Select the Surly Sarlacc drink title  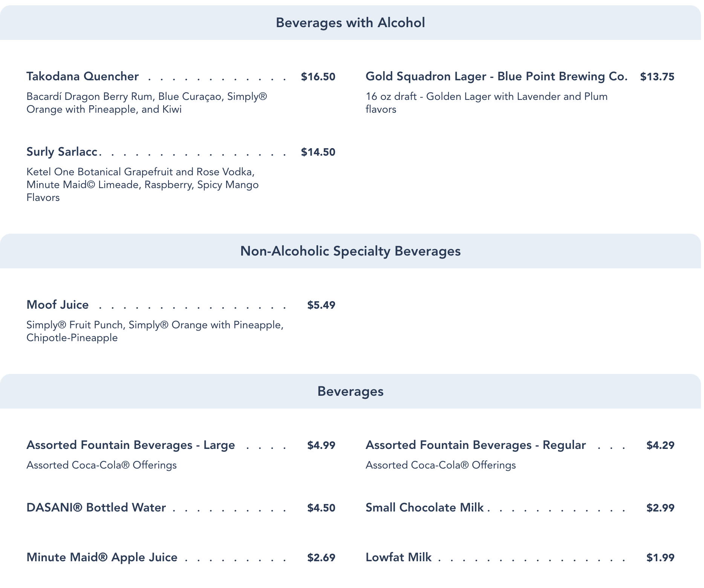click(62, 152)
